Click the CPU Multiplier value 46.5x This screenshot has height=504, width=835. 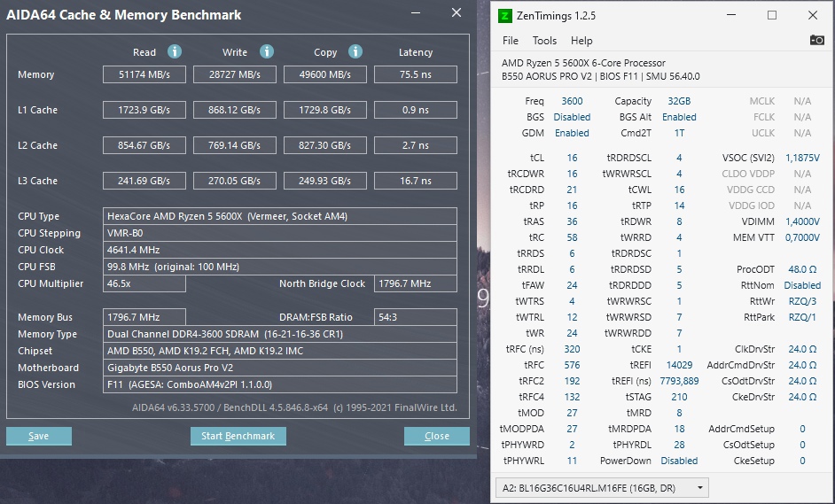click(144, 283)
